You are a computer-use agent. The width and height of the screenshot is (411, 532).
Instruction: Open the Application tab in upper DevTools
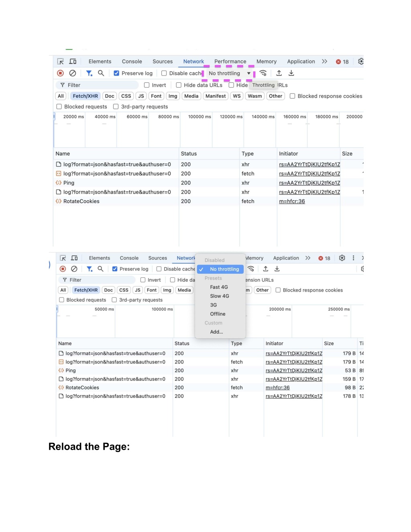tap(301, 61)
